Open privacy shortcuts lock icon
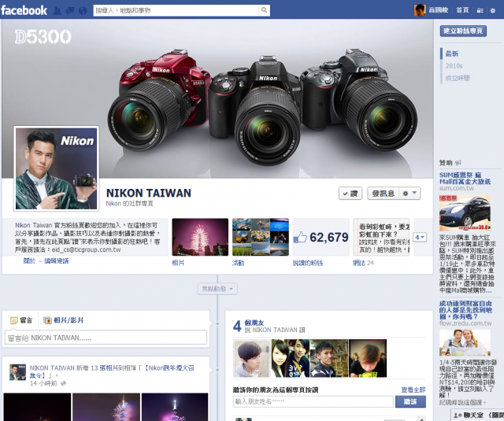The height and width of the screenshot is (421, 504). click(x=480, y=10)
